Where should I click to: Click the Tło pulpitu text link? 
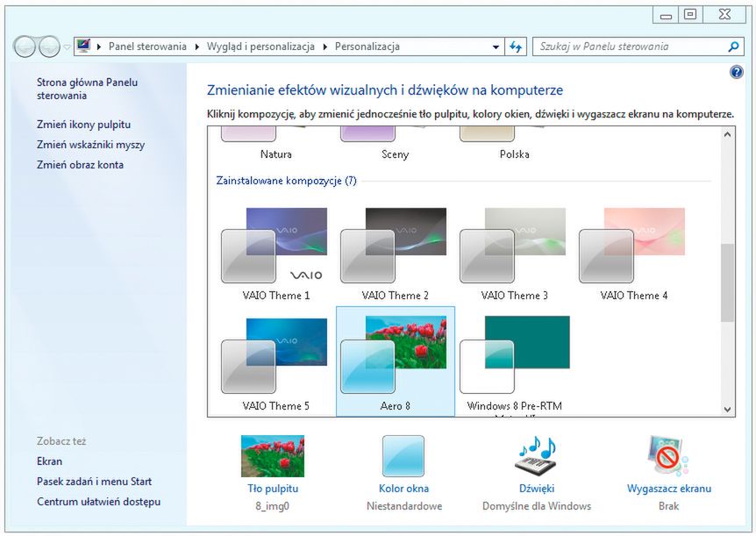[x=273, y=489]
